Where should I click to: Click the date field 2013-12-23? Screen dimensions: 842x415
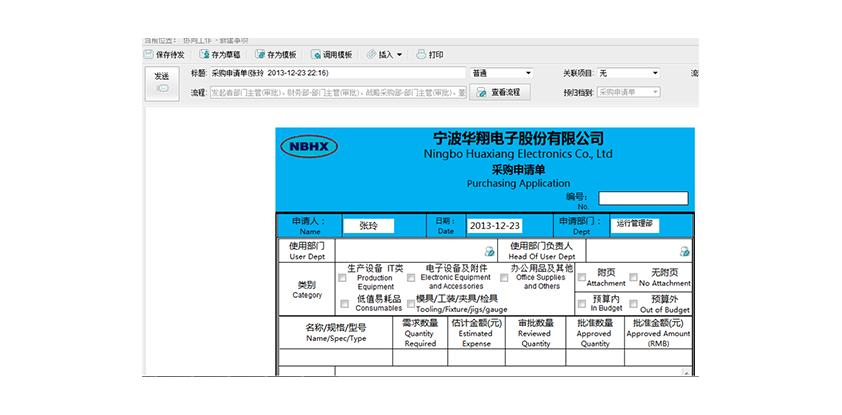coord(495,226)
